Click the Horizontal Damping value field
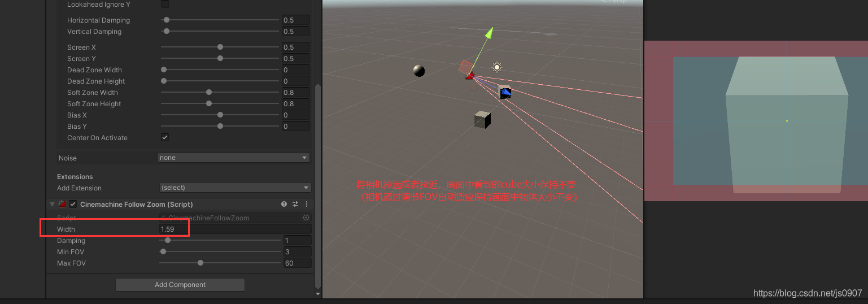This screenshot has height=304, width=868. [295, 20]
